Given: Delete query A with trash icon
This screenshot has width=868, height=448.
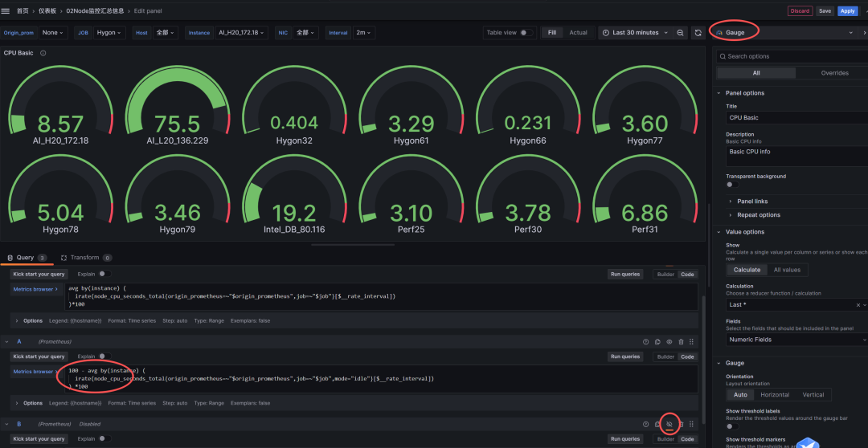Looking at the screenshot, I should (x=681, y=341).
